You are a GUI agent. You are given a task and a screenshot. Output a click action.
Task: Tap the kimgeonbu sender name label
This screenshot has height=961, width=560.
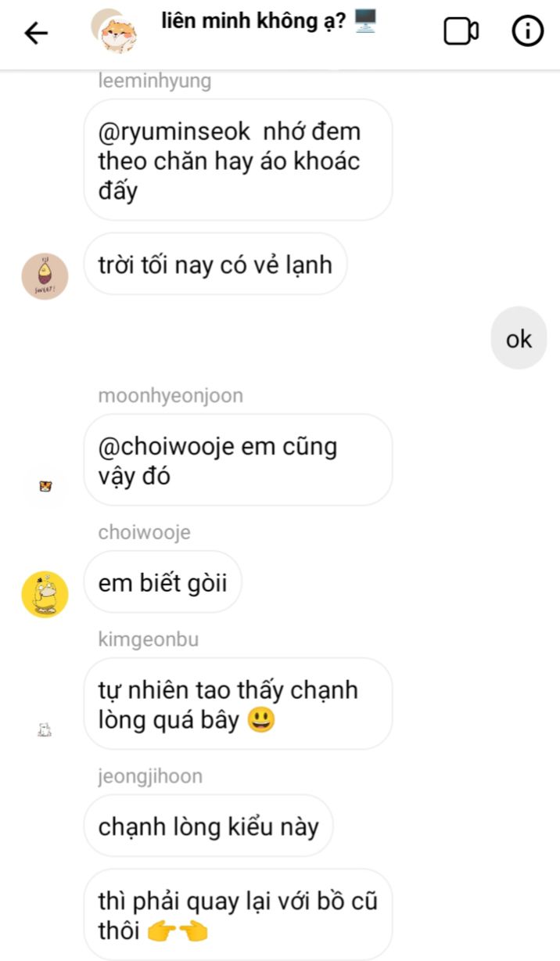[149, 639]
